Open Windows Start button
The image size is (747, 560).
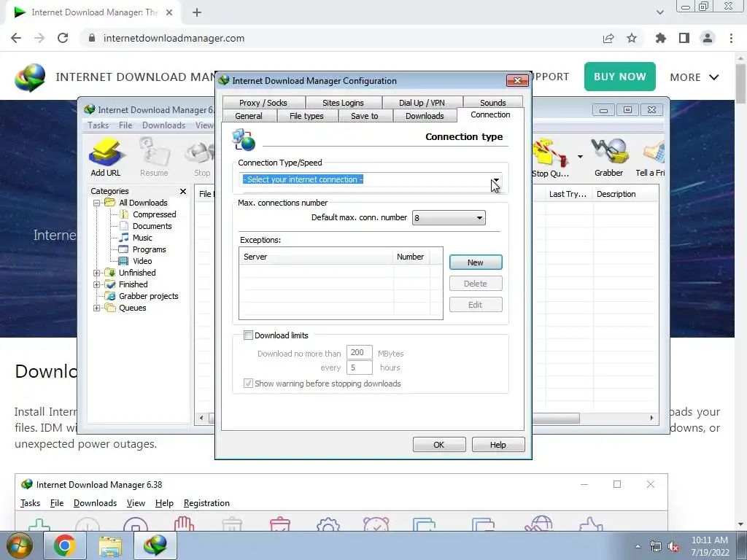[18, 545]
